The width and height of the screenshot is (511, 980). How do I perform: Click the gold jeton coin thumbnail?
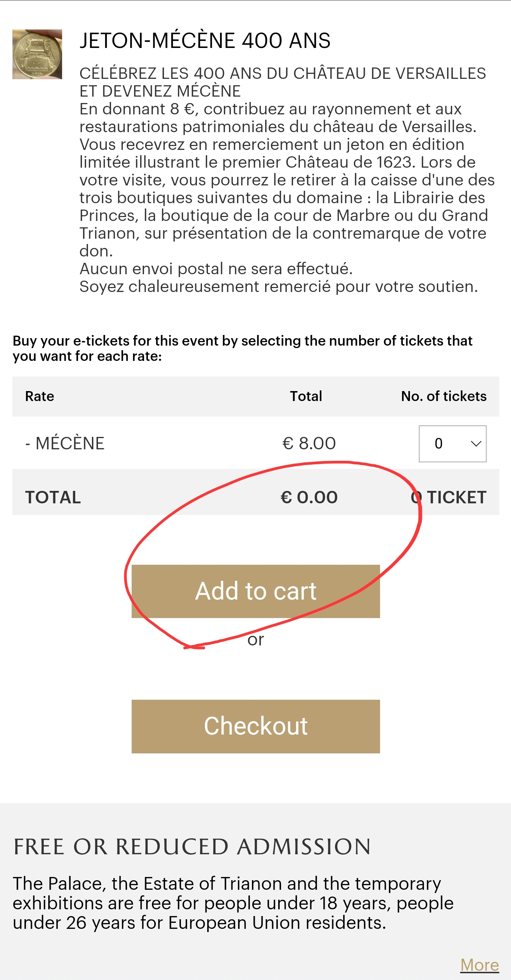tap(37, 54)
